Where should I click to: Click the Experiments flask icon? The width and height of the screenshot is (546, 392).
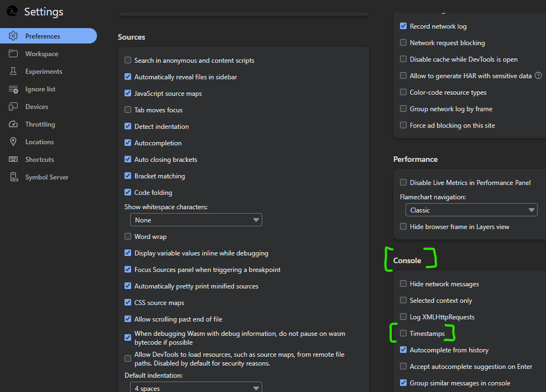(x=13, y=72)
